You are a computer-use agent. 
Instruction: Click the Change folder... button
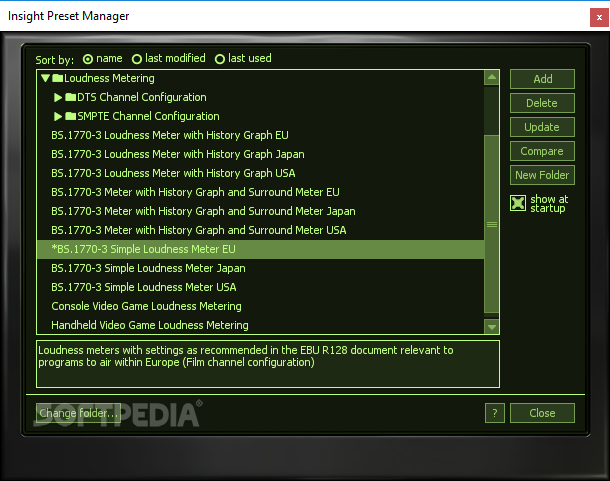pyautogui.click(x=78, y=413)
